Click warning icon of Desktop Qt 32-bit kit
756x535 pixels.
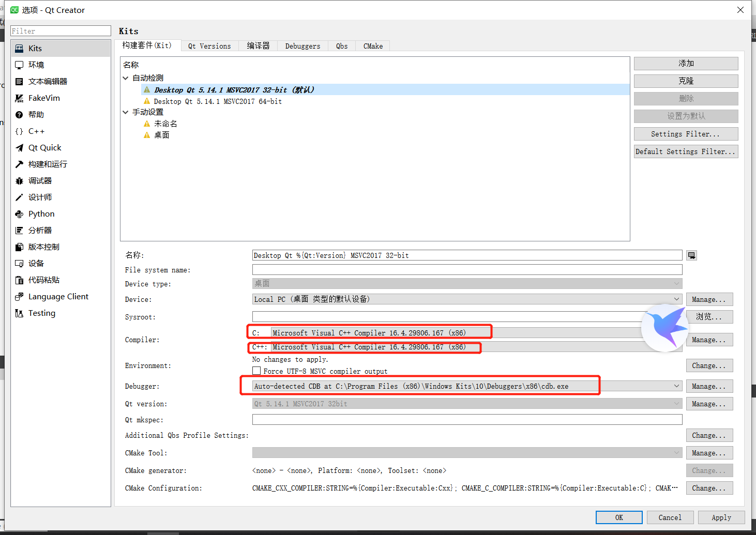click(147, 90)
